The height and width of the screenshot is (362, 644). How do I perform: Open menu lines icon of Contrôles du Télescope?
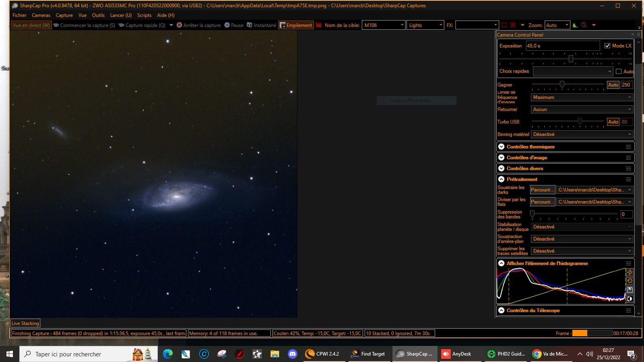(628, 311)
